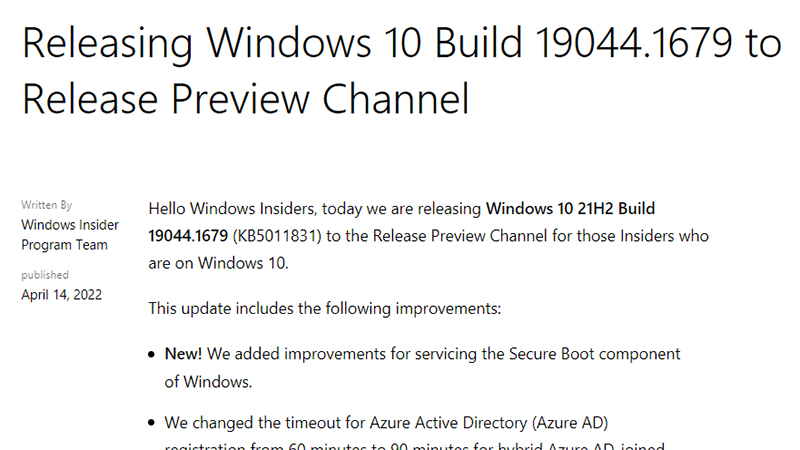Click "This update includes the following improvements" line
This screenshot has height=450, width=800.
[x=325, y=308]
